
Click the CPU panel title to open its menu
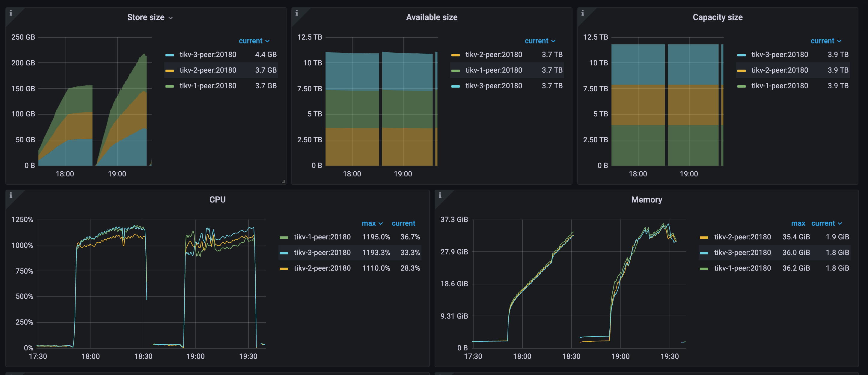217,199
